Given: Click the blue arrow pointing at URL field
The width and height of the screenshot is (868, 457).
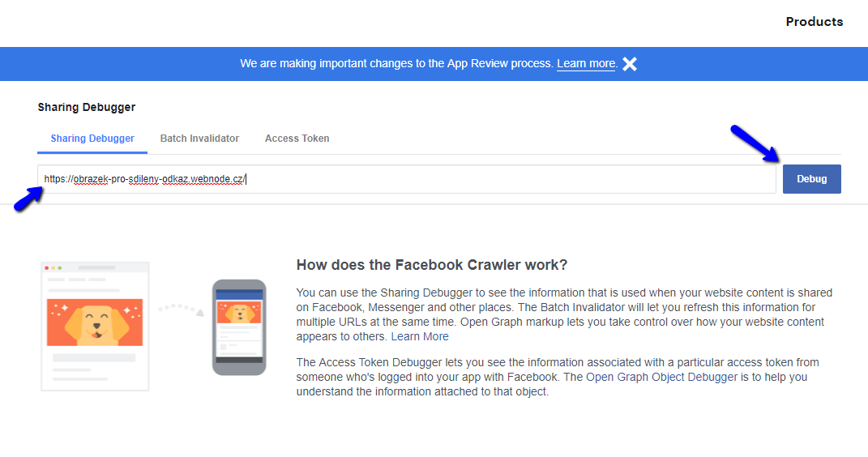Looking at the screenshot, I should pyautogui.click(x=28, y=199).
